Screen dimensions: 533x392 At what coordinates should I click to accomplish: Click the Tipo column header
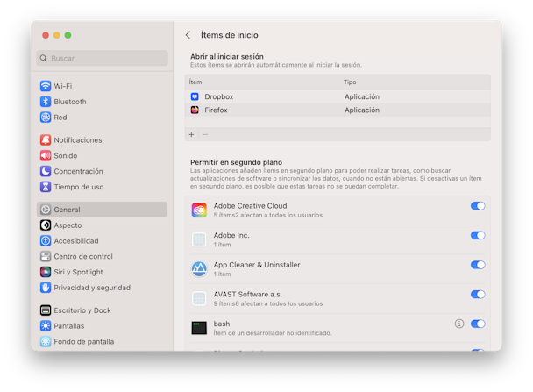(350, 82)
